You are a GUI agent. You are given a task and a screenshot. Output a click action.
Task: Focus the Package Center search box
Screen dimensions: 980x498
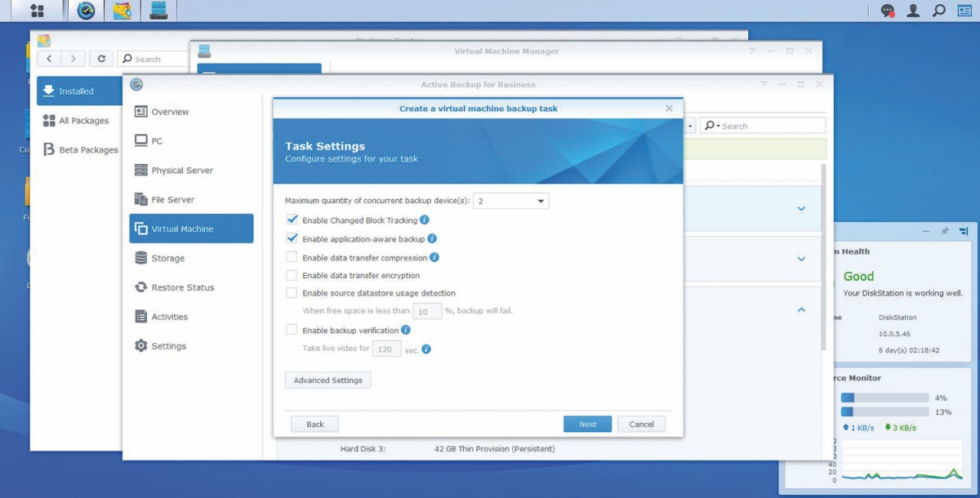click(153, 59)
